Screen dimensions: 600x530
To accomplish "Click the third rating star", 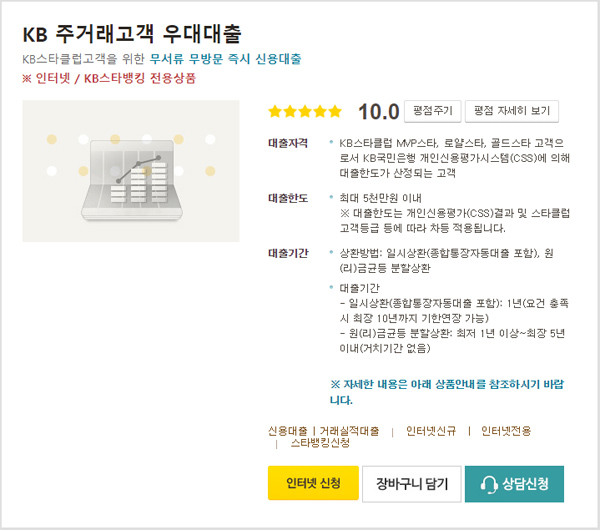I will [305, 111].
